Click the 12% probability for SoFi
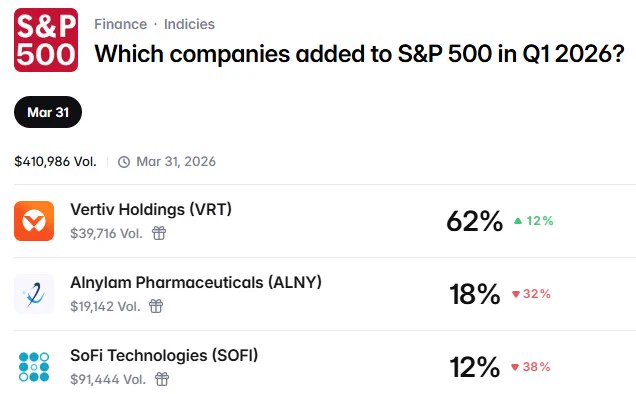This screenshot has height=394, width=636. tap(475, 367)
